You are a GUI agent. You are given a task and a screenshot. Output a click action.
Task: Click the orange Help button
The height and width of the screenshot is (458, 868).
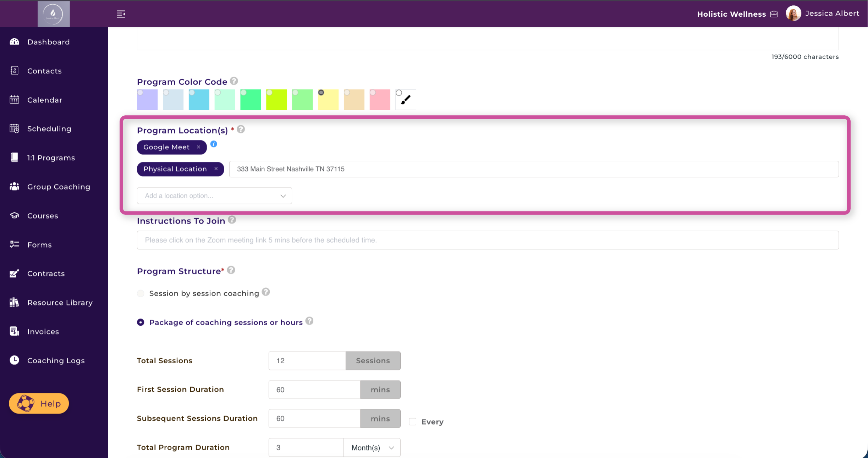39,403
